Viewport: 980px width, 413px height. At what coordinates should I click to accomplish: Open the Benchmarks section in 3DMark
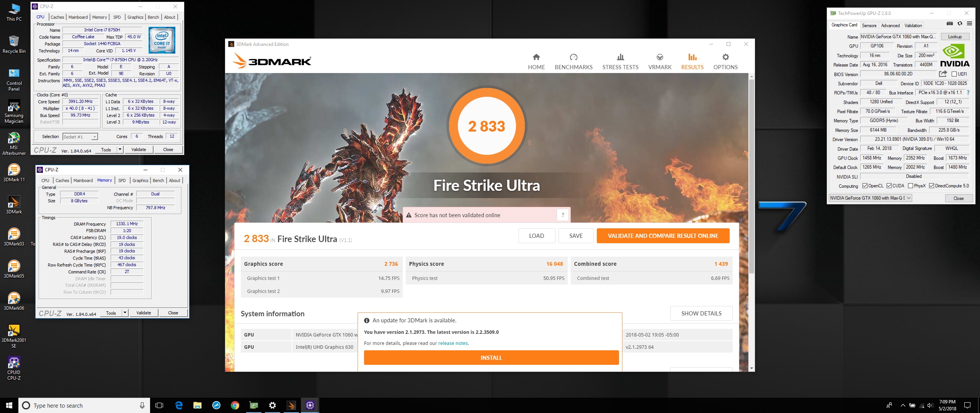click(x=573, y=62)
